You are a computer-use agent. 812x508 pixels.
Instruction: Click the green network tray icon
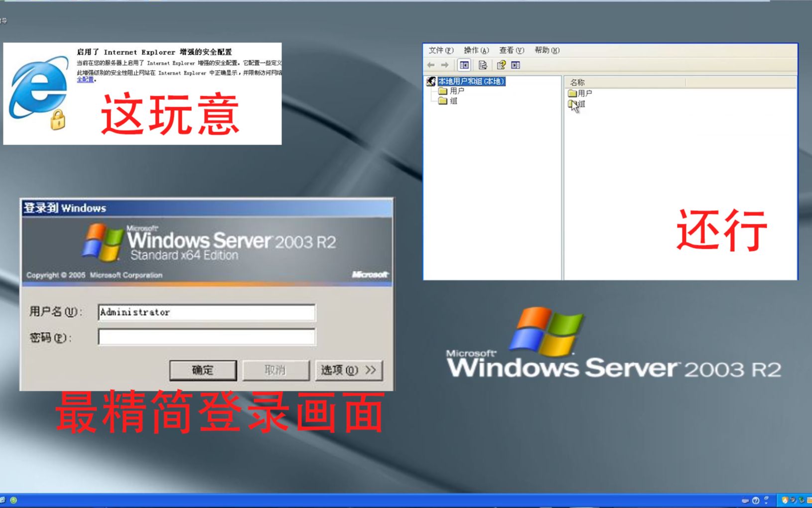tap(802, 500)
